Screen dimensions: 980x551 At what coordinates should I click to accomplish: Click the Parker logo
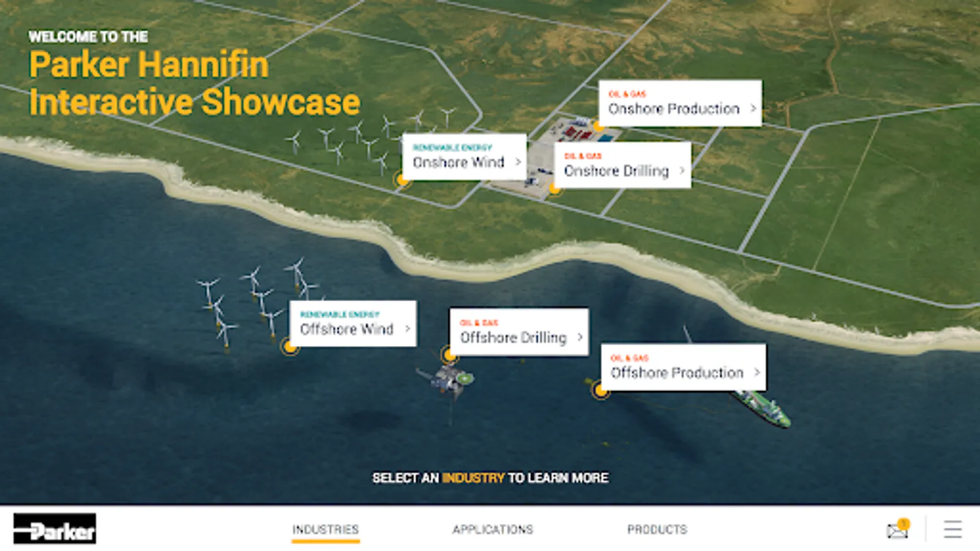click(55, 528)
